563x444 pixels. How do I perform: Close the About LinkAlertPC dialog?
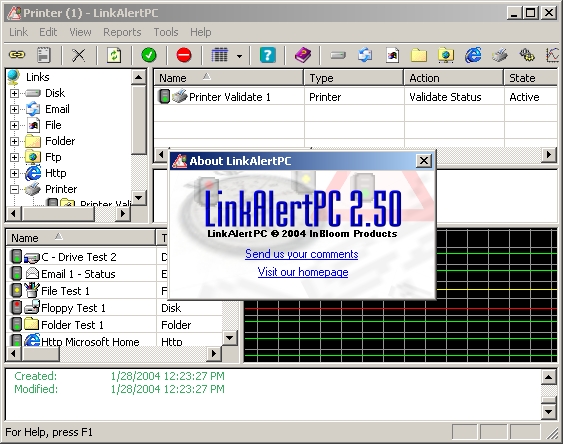click(424, 160)
